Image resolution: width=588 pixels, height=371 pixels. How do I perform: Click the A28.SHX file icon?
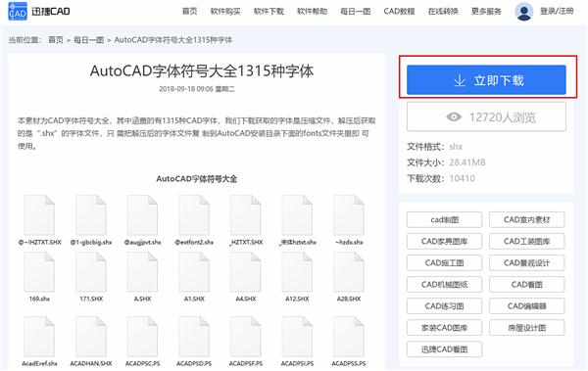point(349,272)
